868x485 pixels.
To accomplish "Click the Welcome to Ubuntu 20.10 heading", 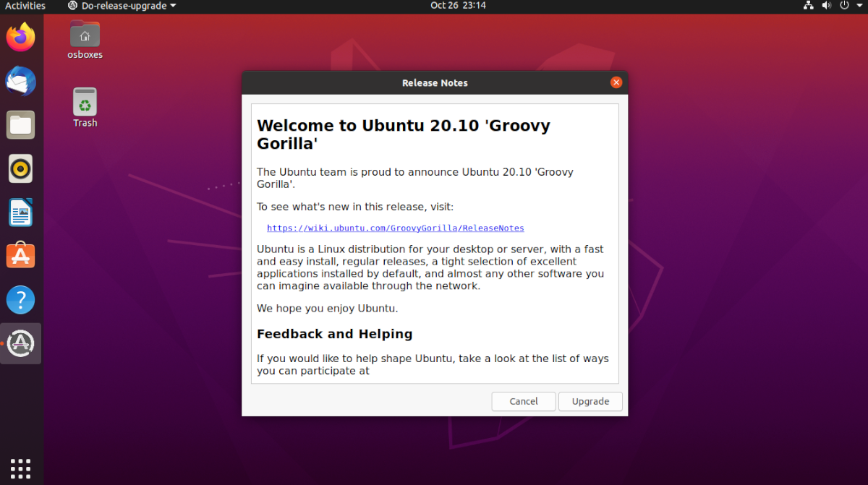I will [404, 134].
